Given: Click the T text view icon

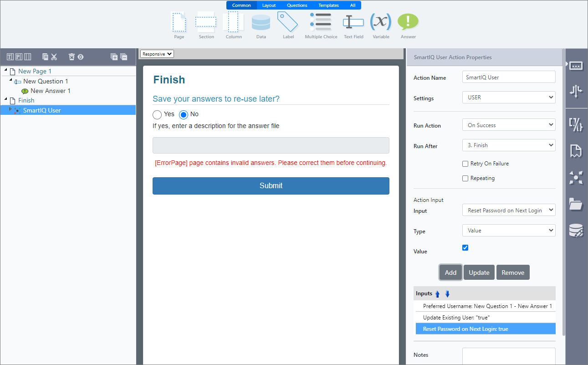Looking at the screenshot, I should coord(10,57).
